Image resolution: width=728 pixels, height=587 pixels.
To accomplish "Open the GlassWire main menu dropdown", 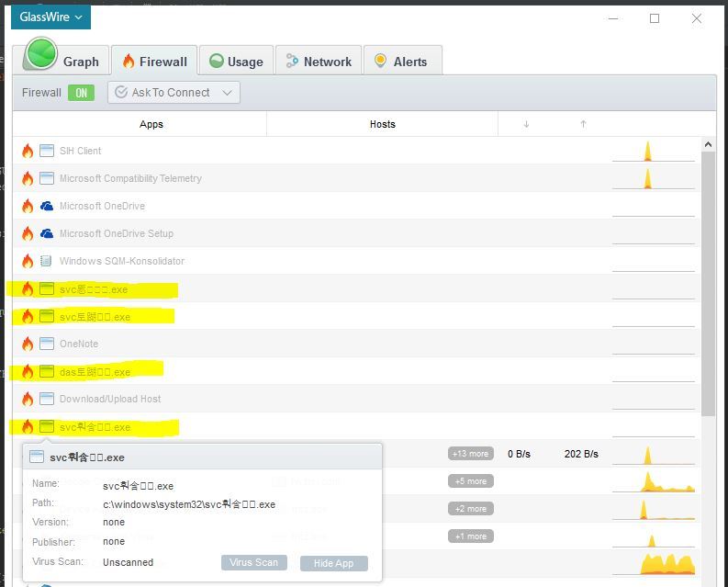I will coord(50,17).
